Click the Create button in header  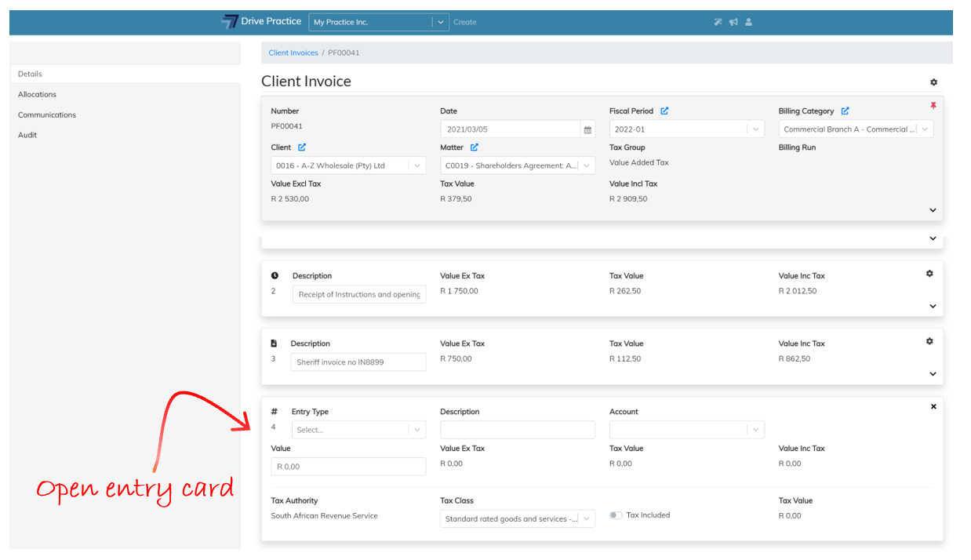point(465,22)
